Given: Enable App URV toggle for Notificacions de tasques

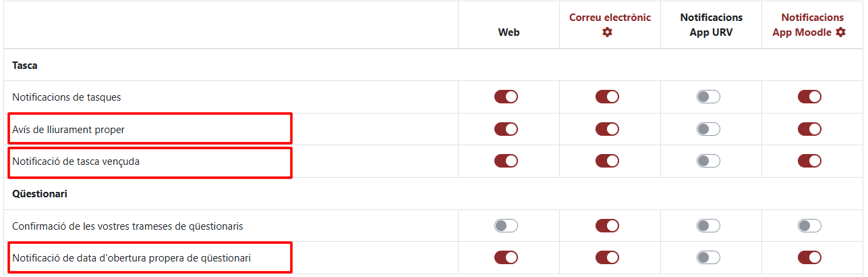Looking at the screenshot, I should (708, 97).
